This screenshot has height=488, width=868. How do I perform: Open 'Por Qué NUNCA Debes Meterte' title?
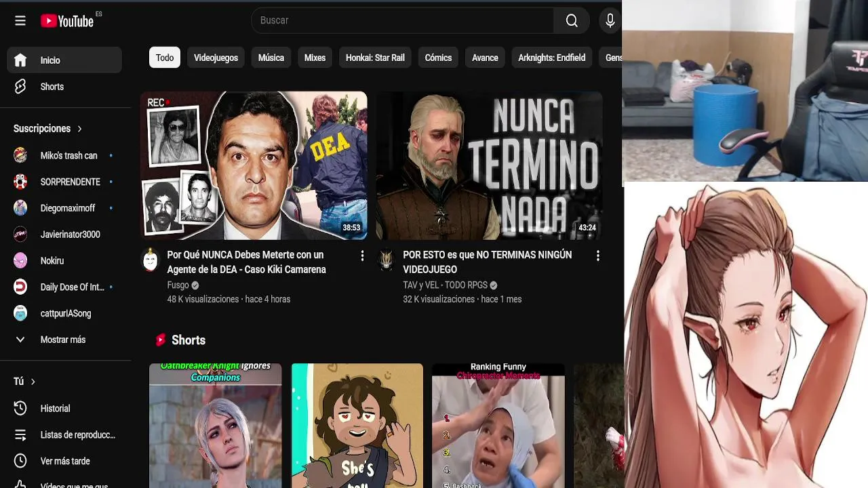[246, 262]
